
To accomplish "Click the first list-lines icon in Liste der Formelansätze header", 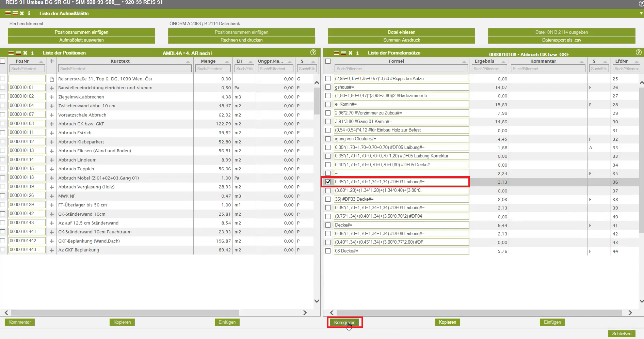I will (x=336, y=53).
